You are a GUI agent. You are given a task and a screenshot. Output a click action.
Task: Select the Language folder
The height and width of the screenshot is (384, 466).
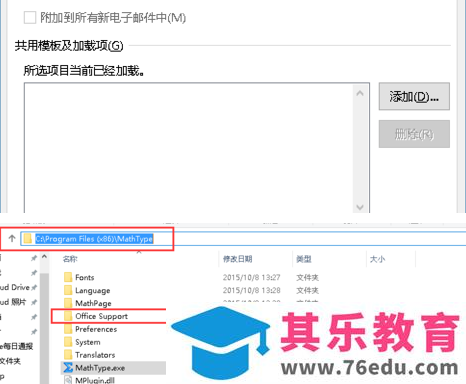(93, 290)
